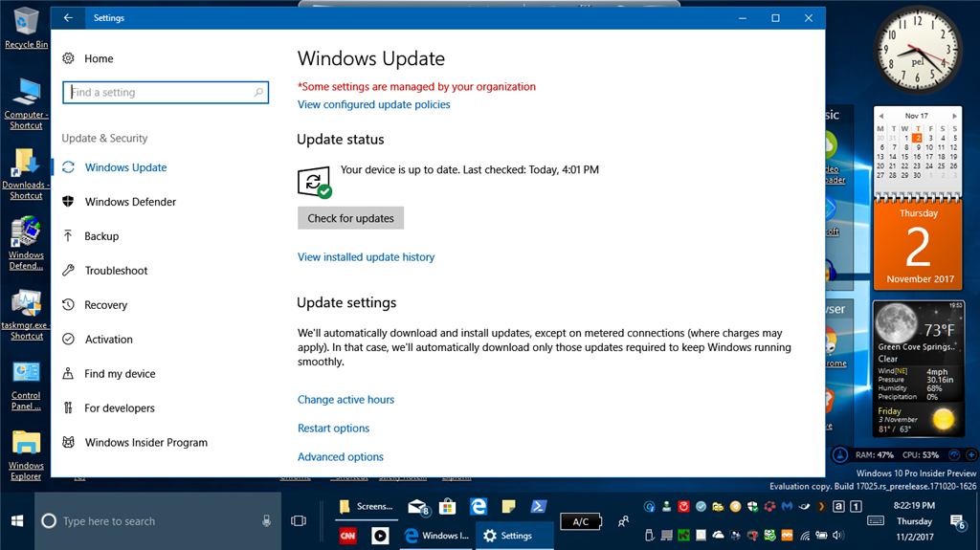
Task: Click the Windows Defender shield tray icon
Action: point(752,507)
